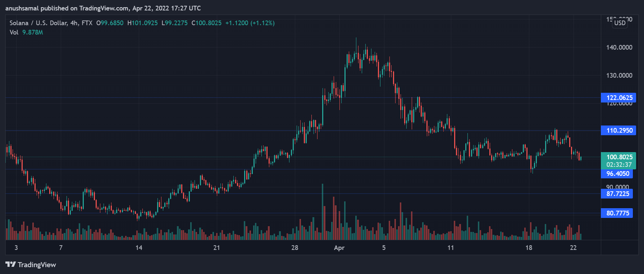
Task: Click the date label 22 on time axis
Action: [x=574, y=248]
